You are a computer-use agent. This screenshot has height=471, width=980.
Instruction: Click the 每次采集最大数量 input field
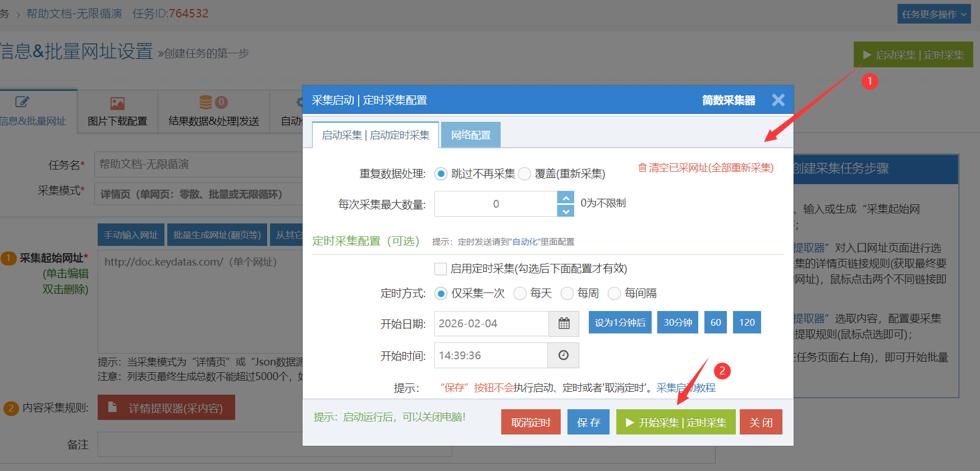(x=496, y=204)
